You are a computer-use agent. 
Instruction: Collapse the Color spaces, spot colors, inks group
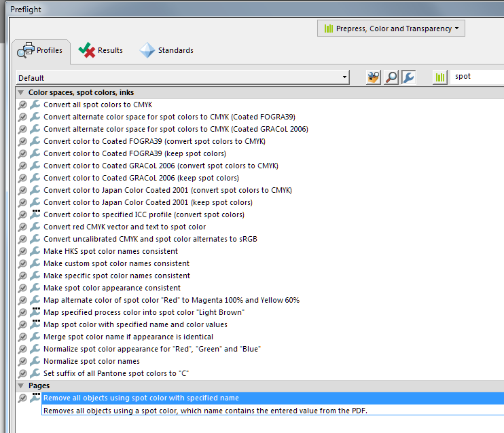[21, 92]
